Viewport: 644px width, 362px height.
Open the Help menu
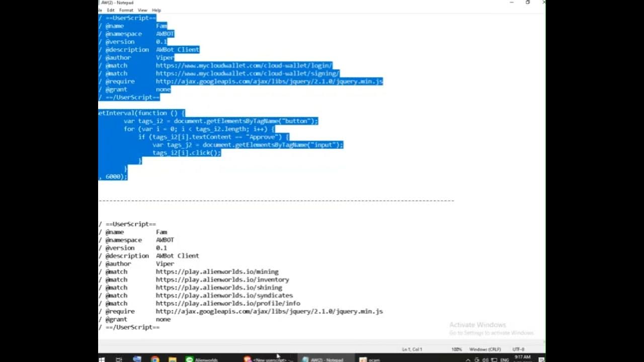click(x=156, y=10)
